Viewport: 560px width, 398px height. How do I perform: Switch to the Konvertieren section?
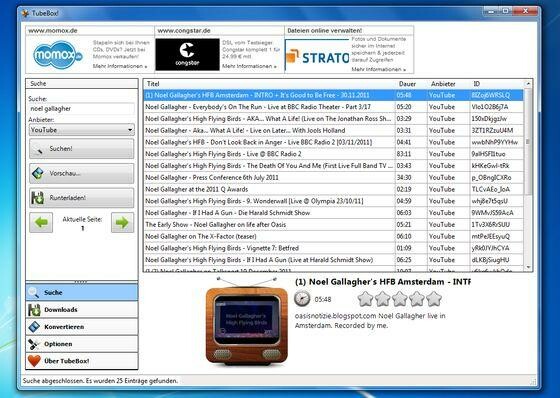(82, 327)
